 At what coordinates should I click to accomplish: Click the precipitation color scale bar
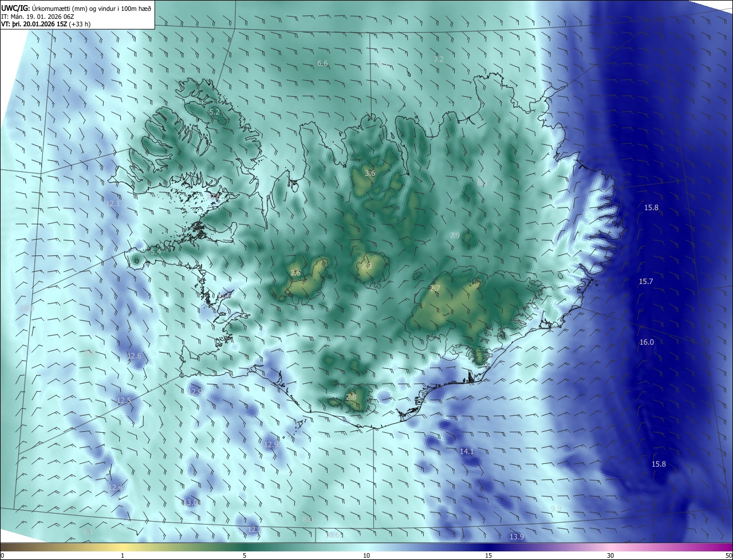click(366, 547)
